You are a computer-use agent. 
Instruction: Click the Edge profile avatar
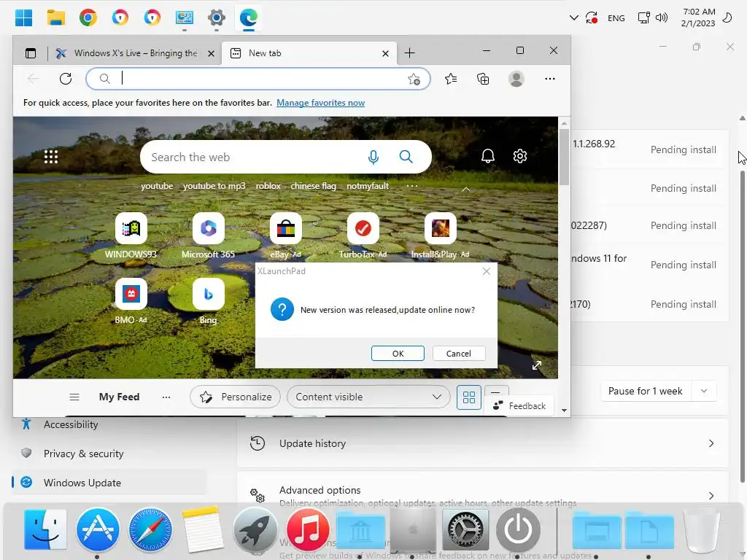[x=516, y=79]
